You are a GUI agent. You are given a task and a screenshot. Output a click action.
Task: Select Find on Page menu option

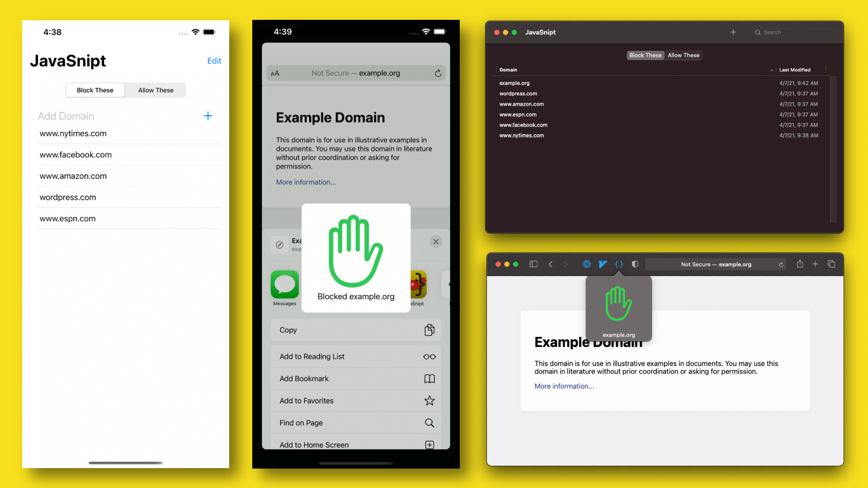pyautogui.click(x=356, y=422)
